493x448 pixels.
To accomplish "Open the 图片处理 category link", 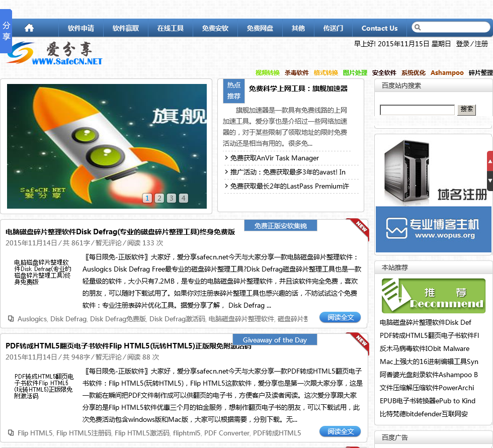I will 355,72.
